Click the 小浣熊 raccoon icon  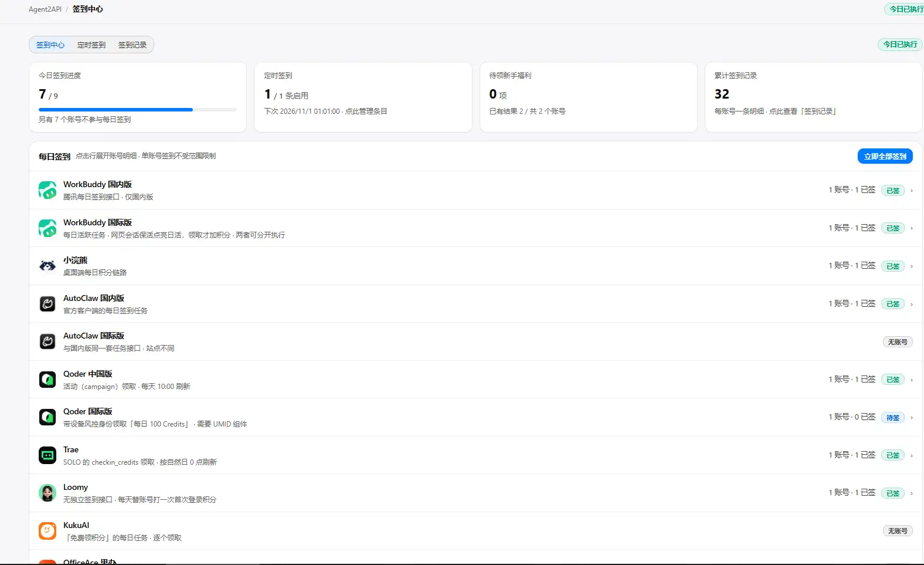click(x=47, y=266)
